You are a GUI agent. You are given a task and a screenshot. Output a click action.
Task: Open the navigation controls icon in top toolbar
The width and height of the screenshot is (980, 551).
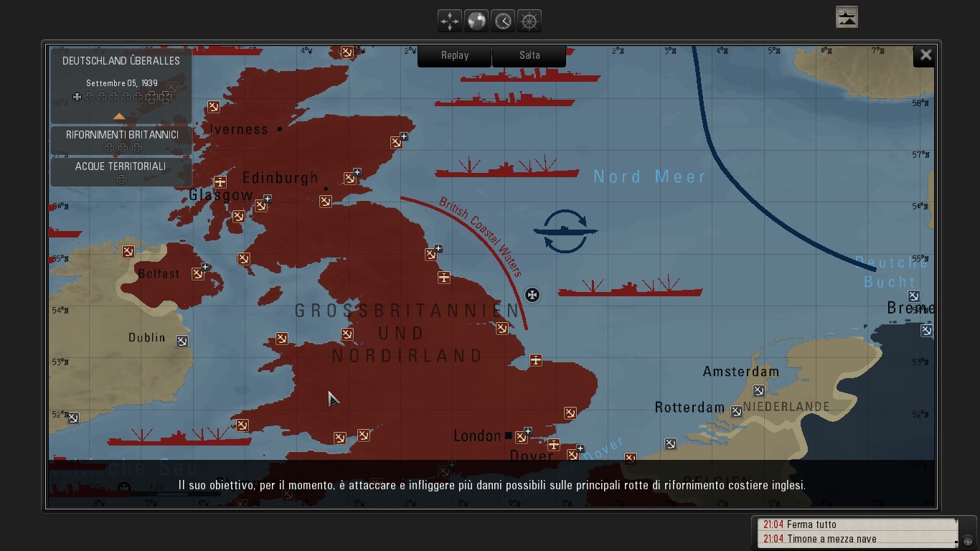(450, 21)
